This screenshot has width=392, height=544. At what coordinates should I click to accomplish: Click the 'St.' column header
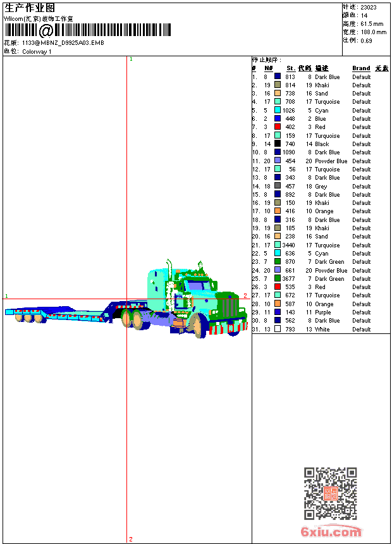(291, 68)
